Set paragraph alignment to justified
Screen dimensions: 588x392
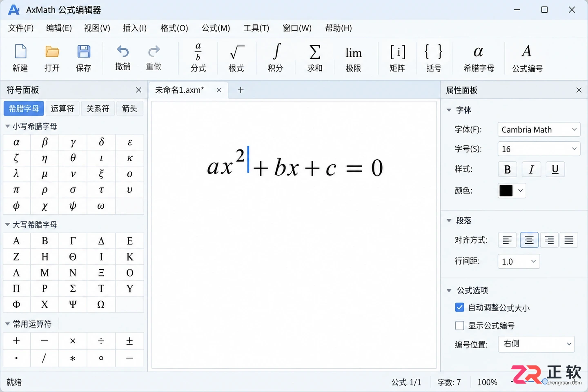pos(569,240)
